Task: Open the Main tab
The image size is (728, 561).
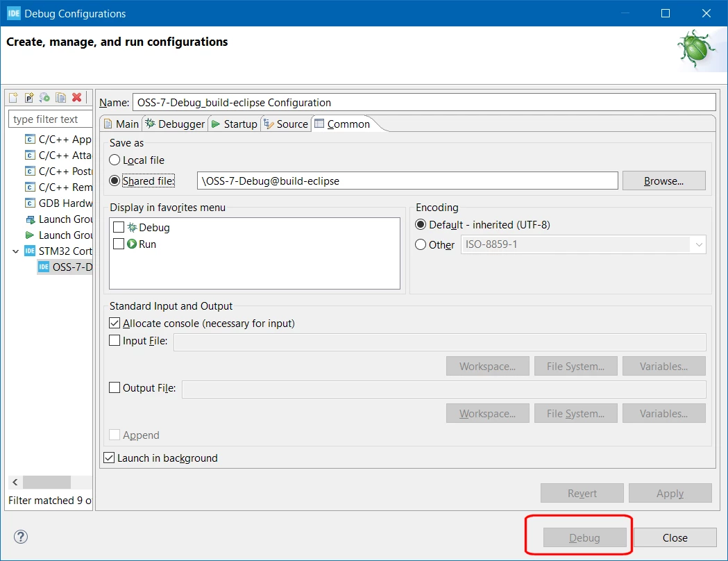Action: pyautogui.click(x=121, y=124)
